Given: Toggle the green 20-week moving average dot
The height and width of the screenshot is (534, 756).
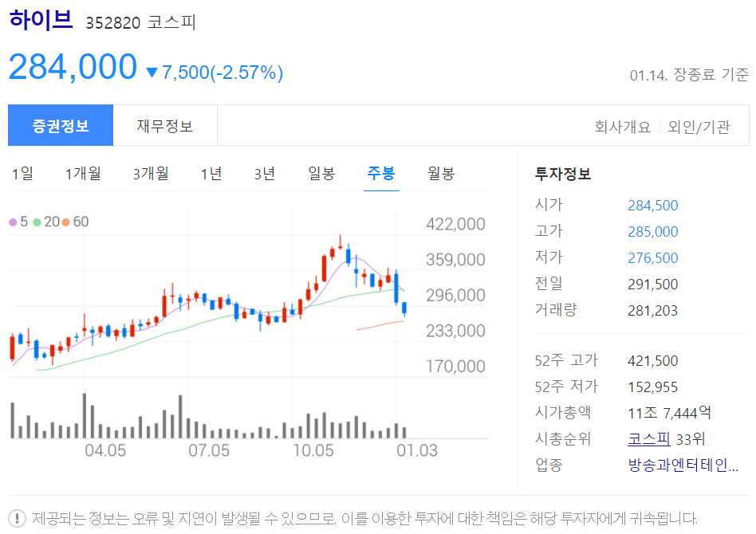Looking at the screenshot, I should point(37,224).
